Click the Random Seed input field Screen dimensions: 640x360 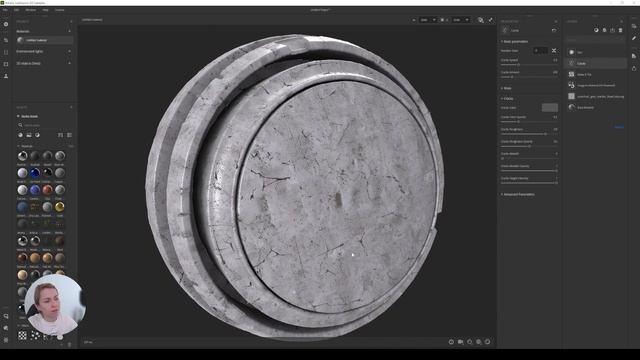click(541, 51)
